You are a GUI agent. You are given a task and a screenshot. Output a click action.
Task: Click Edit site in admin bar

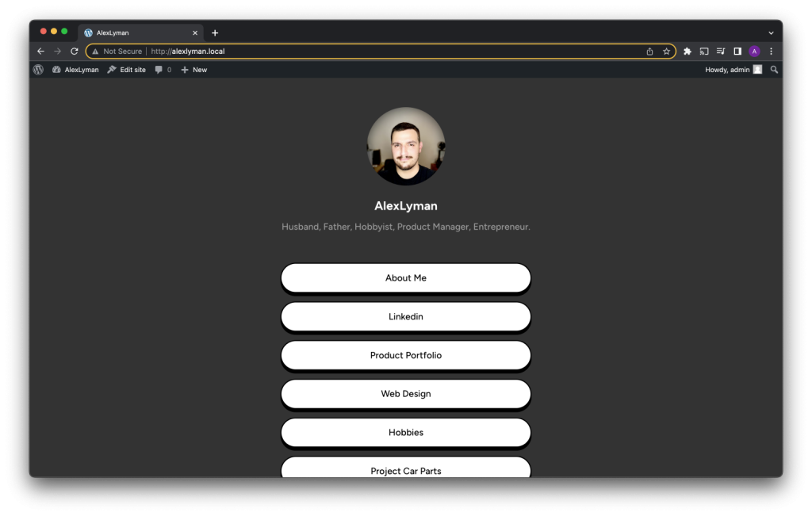coord(127,70)
